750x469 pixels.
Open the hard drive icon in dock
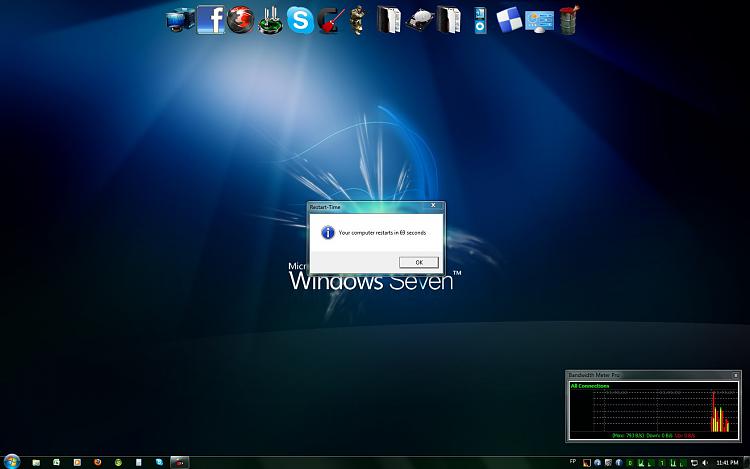click(419, 22)
